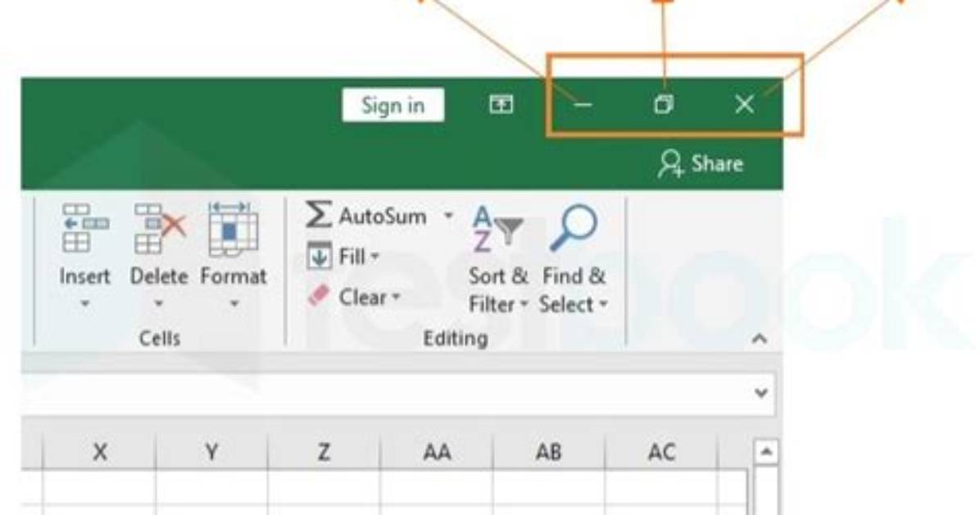Select column X header

(99, 452)
